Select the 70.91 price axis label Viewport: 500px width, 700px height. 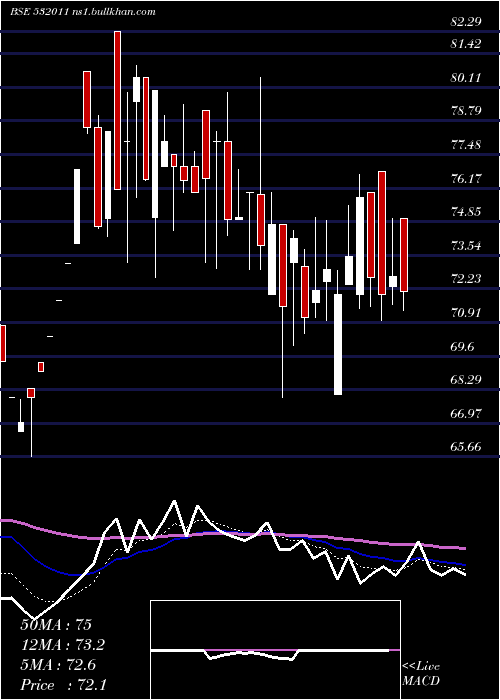click(x=466, y=312)
